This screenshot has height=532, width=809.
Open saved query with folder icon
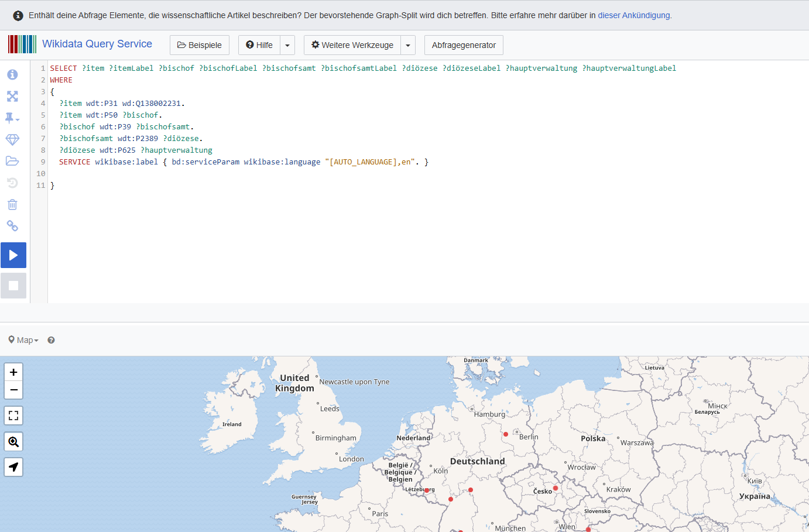pyautogui.click(x=12, y=161)
